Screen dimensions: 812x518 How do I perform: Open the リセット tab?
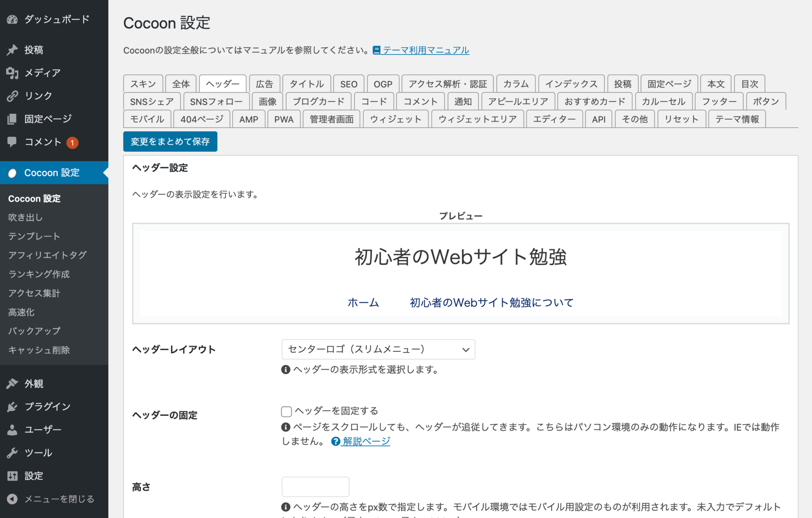681,119
